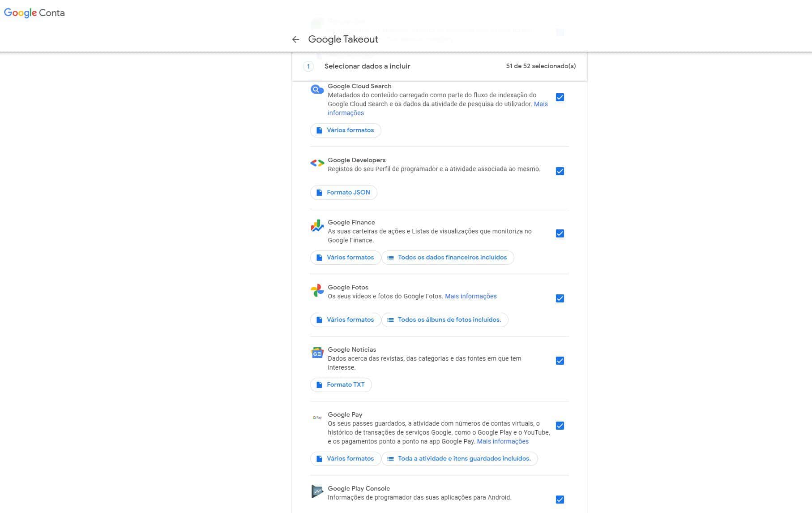Image resolution: width=812 pixels, height=513 pixels.
Task: Follow Mais informações link for Cloud Search
Action: (541, 104)
